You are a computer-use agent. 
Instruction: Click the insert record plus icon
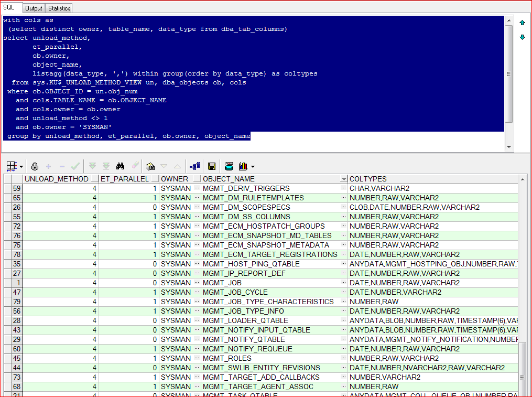point(49,166)
